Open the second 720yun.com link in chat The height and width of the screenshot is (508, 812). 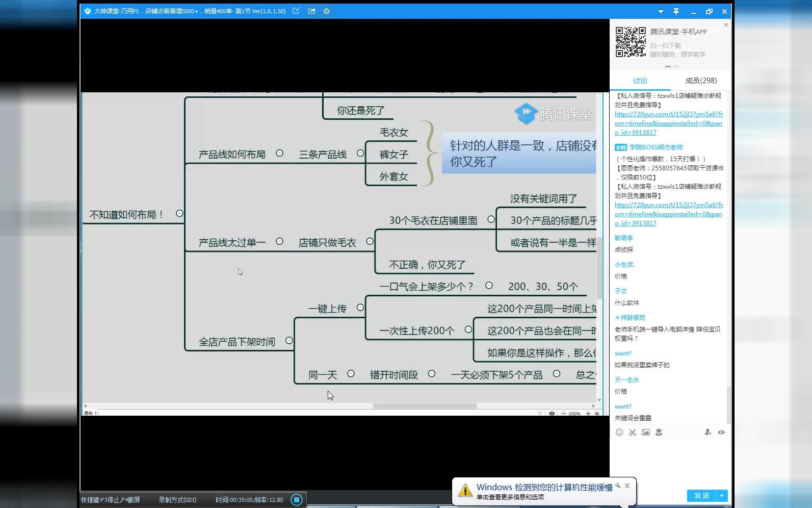point(669,214)
